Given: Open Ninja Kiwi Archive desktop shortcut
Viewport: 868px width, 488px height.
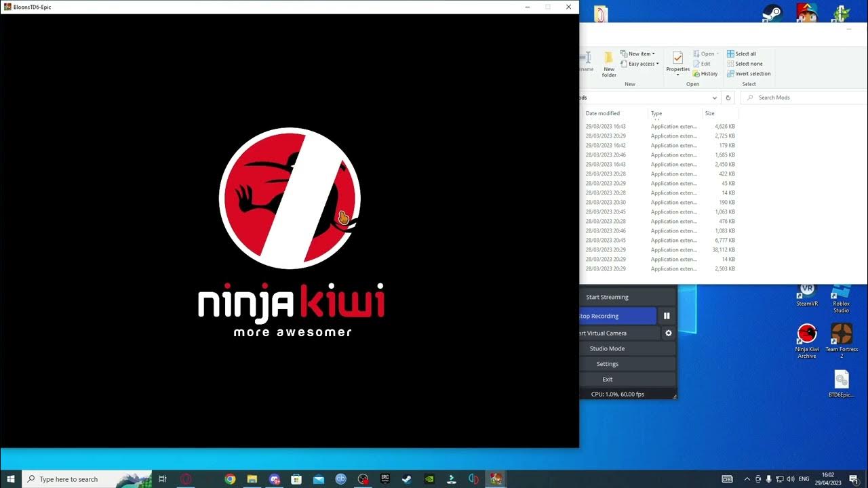Looking at the screenshot, I should point(807,342).
